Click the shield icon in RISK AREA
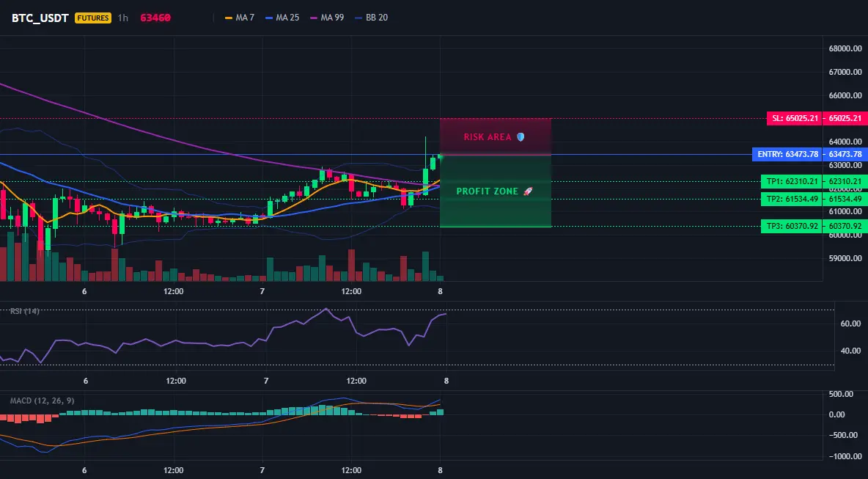The image size is (868, 479). [521, 136]
